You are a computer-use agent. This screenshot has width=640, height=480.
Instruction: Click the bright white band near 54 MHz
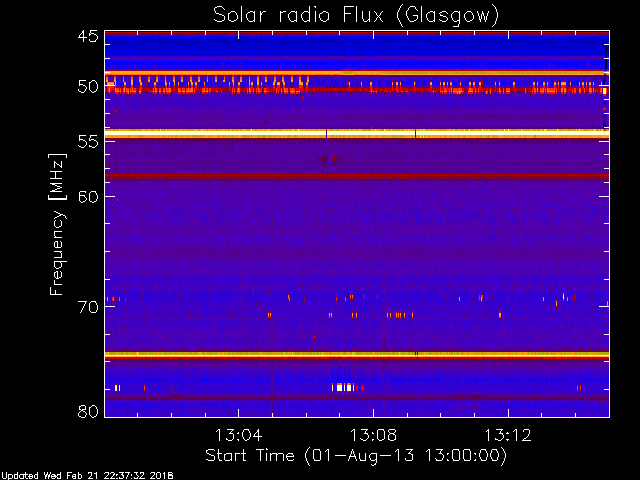357,133
